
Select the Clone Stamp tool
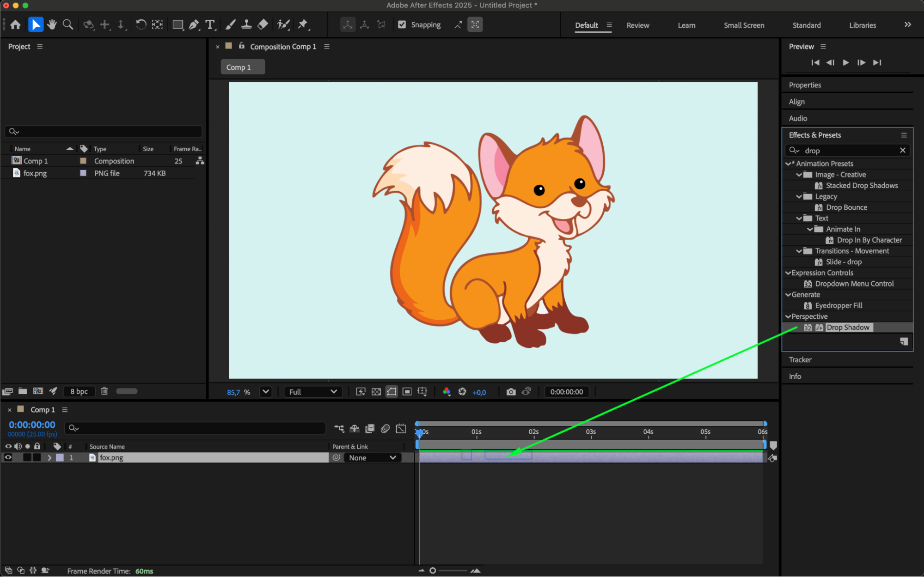(x=246, y=24)
